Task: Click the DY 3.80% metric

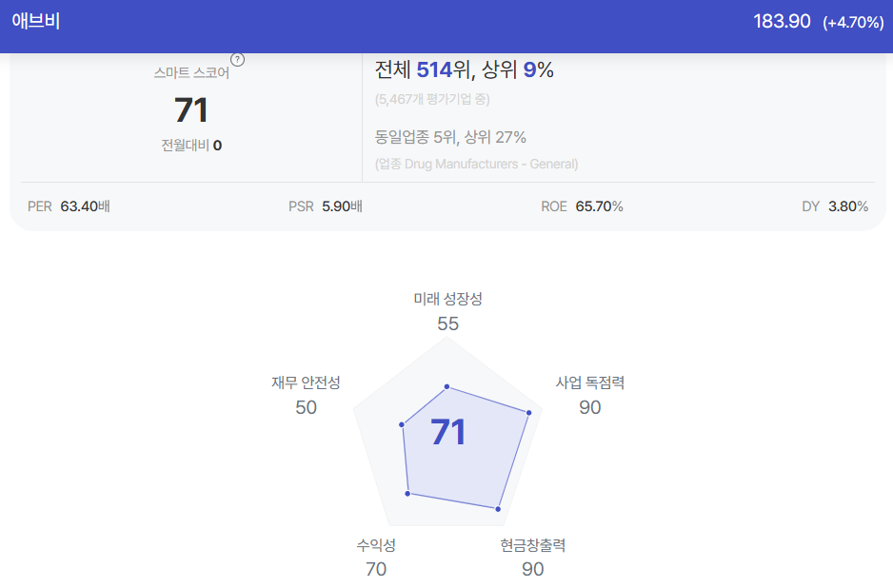Action: (x=835, y=206)
